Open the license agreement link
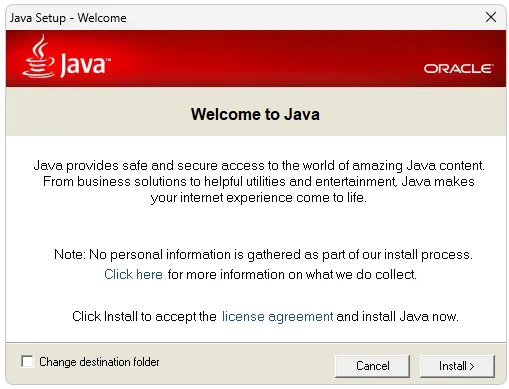 click(277, 316)
